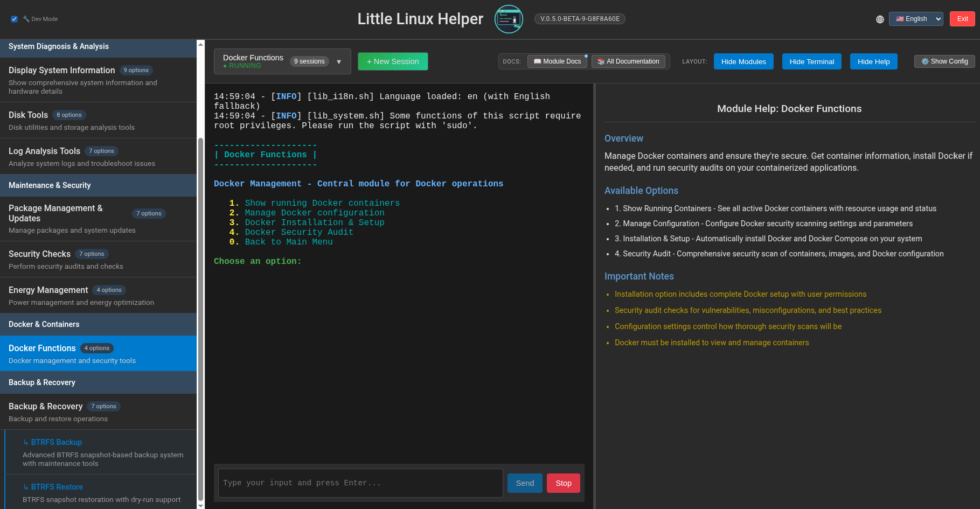Open Module Docs
Screen dimensions: 980x509
(557, 61)
